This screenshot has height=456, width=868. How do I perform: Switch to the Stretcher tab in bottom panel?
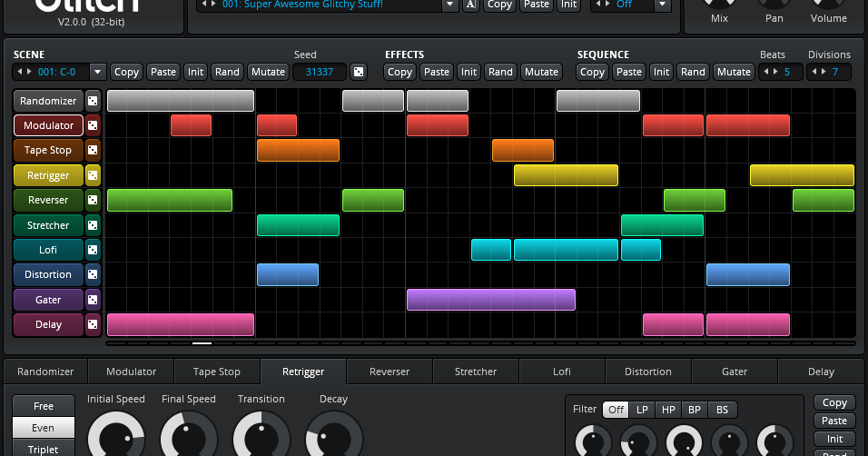pyautogui.click(x=476, y=372)
